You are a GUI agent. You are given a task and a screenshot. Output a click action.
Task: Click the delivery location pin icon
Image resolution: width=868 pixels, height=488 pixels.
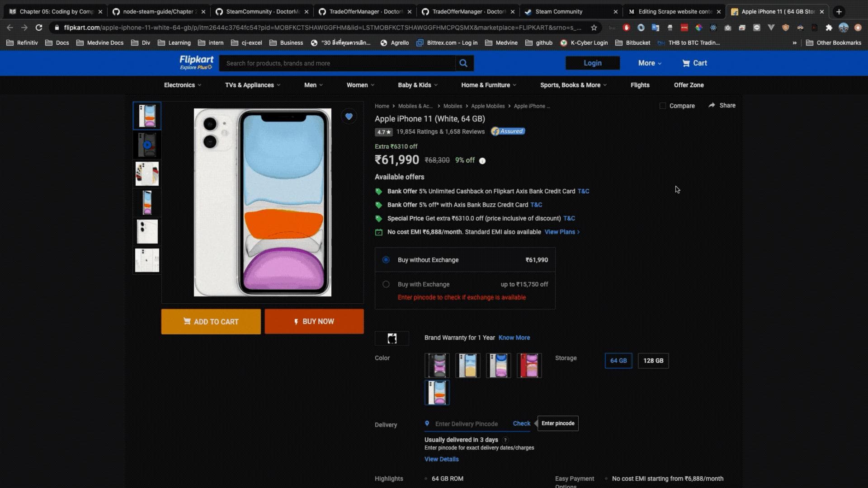point(427,424)
